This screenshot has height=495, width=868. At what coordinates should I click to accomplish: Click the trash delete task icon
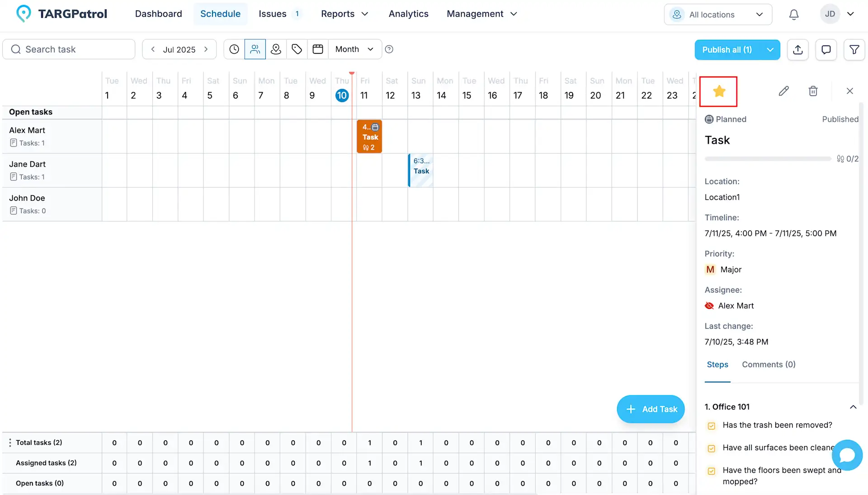click(x=813, y=91)
